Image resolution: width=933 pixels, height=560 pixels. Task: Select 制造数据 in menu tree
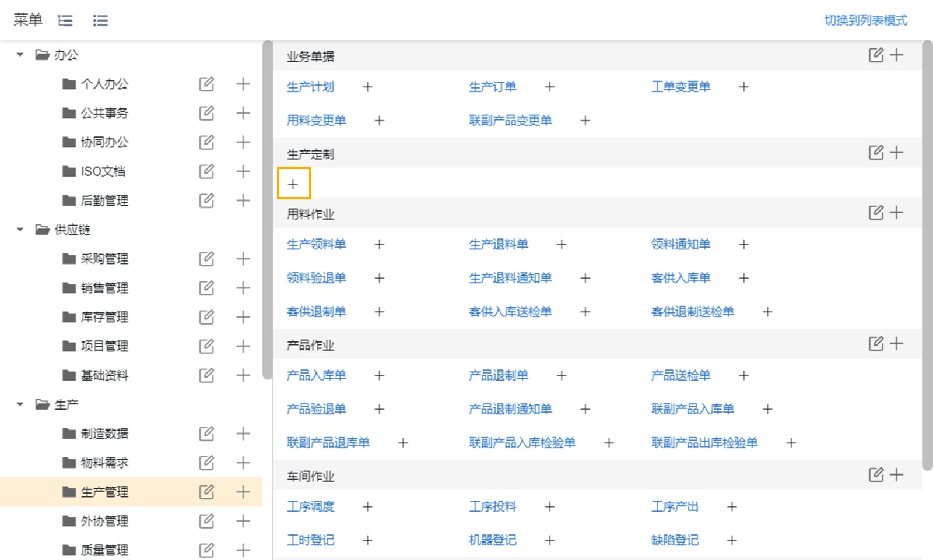point(104,434)
